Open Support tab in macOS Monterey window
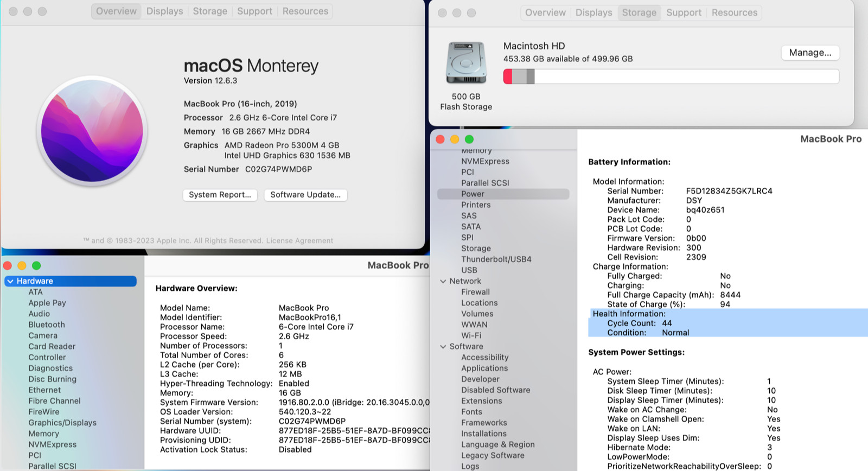The width and height of the screenshot is (868, 471). (254, 11)
